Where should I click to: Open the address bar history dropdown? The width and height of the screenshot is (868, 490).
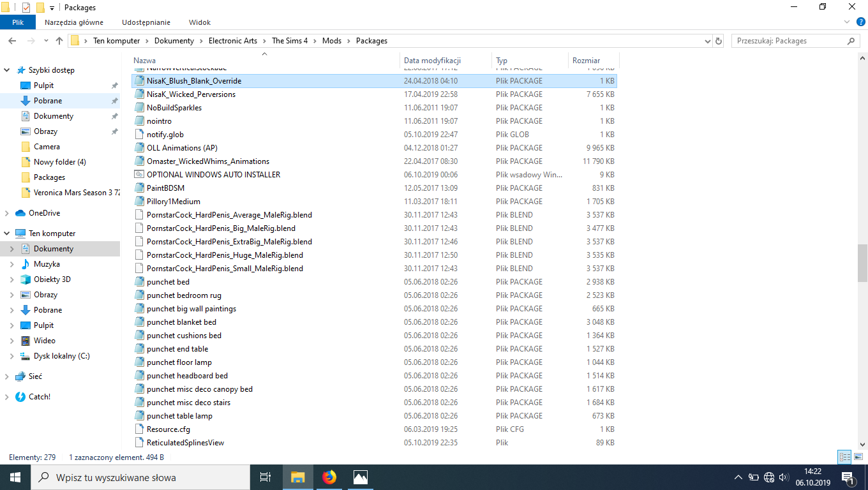tap(707, 40)
